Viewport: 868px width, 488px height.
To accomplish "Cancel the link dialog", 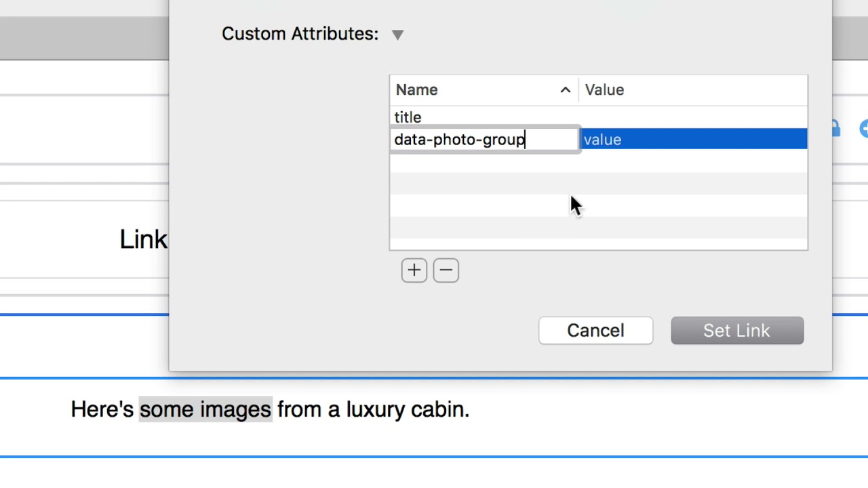I will pos(595,331).
